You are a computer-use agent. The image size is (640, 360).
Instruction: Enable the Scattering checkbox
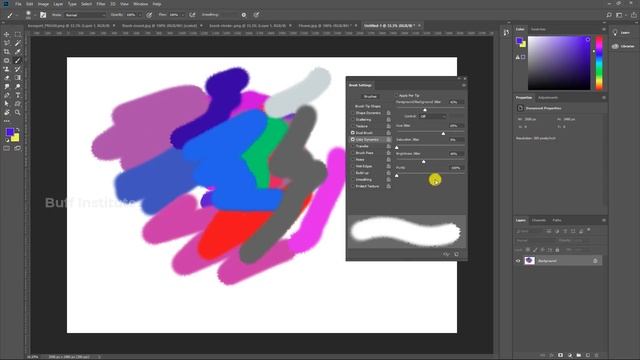click(x=353, y=120)
